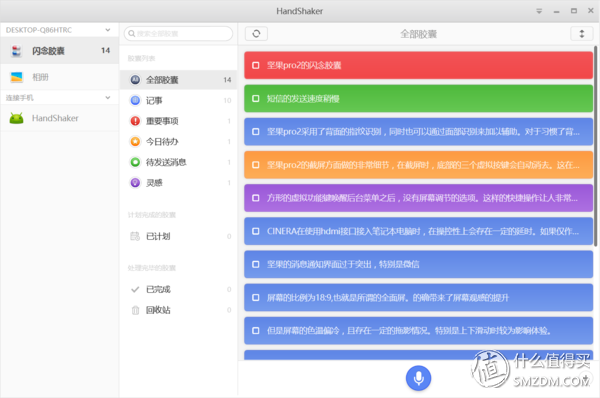Click the 相册 album icon
The height and width of the screenshot is (398, 600).
click(x=16, y=77)
